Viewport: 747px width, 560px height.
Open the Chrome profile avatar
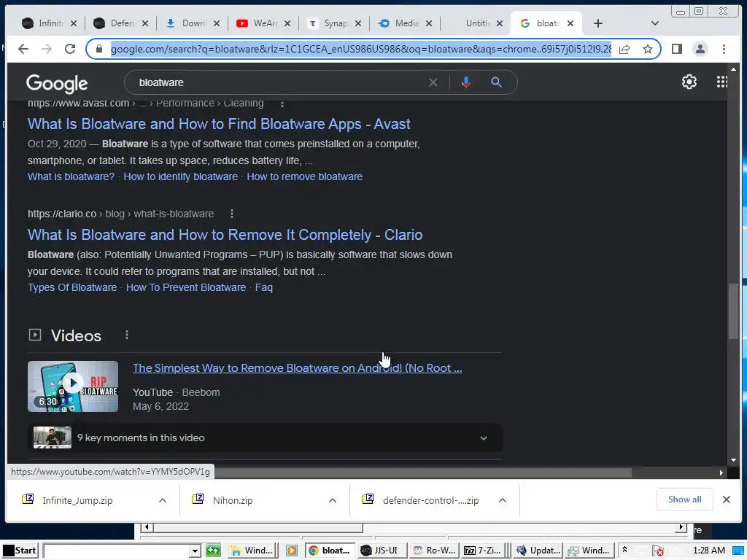700,49
